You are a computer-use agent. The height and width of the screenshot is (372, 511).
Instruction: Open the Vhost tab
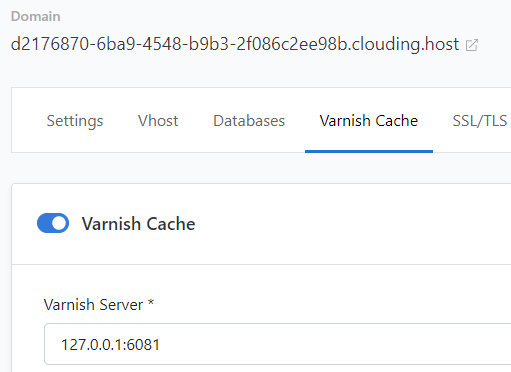point(158,121)
